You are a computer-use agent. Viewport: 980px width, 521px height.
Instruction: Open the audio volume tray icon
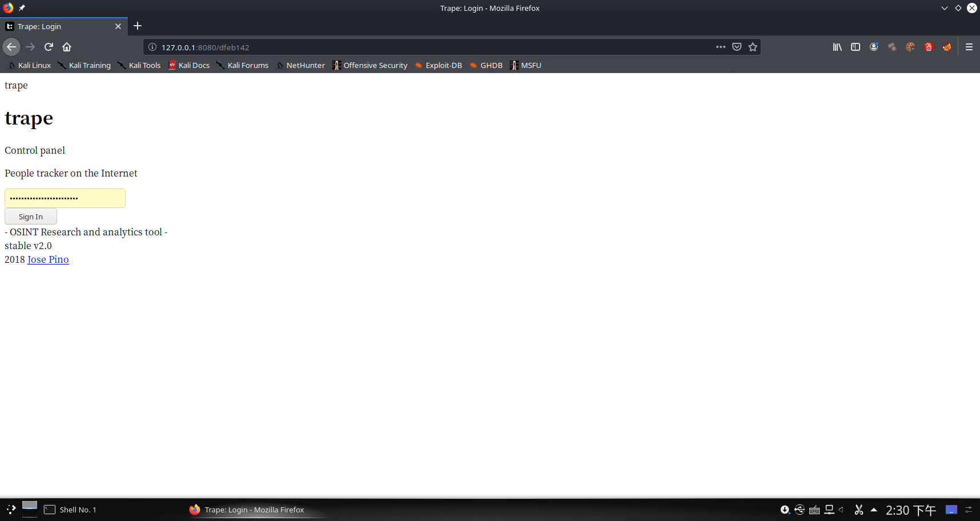point(841,510)
